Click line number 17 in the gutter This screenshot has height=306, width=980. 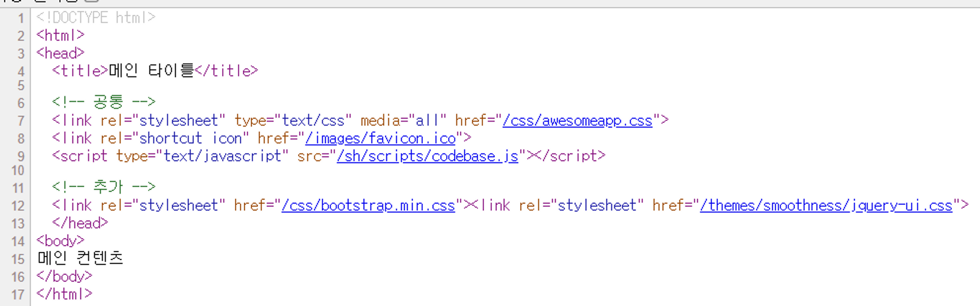pyautogui.click(x=18, y=294)
